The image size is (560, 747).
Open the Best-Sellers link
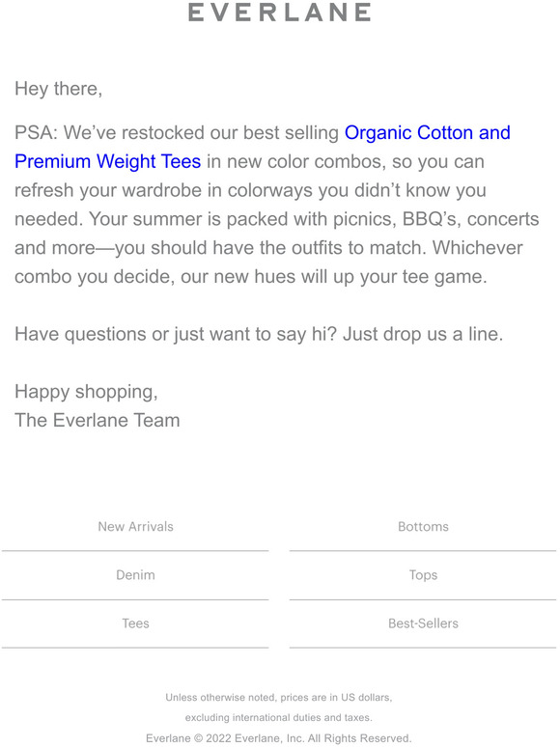(x=423, y=623)
